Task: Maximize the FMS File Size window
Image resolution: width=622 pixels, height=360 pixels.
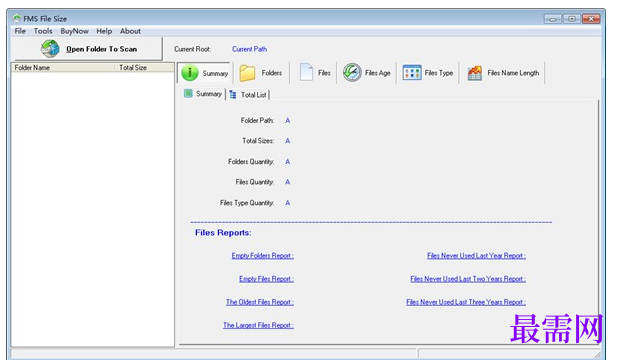Action: 572,19
